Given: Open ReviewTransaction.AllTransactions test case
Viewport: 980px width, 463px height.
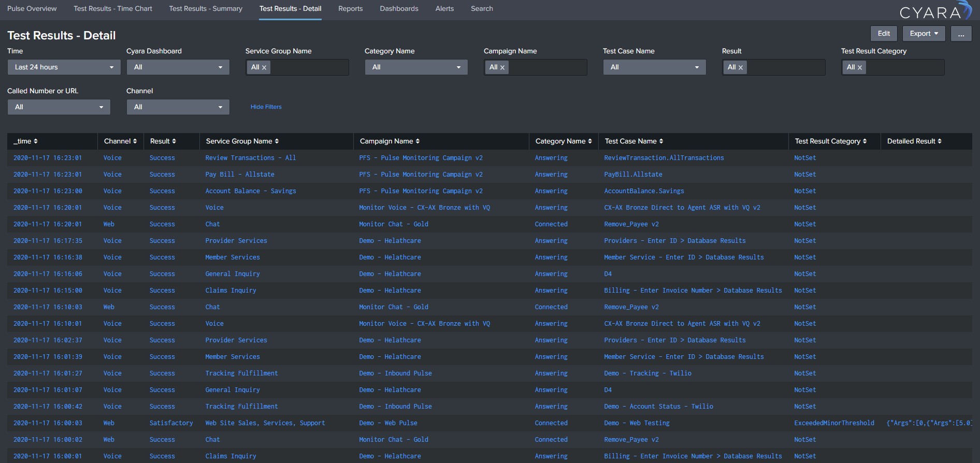Looking at the screenshot, I should point(664,158).
